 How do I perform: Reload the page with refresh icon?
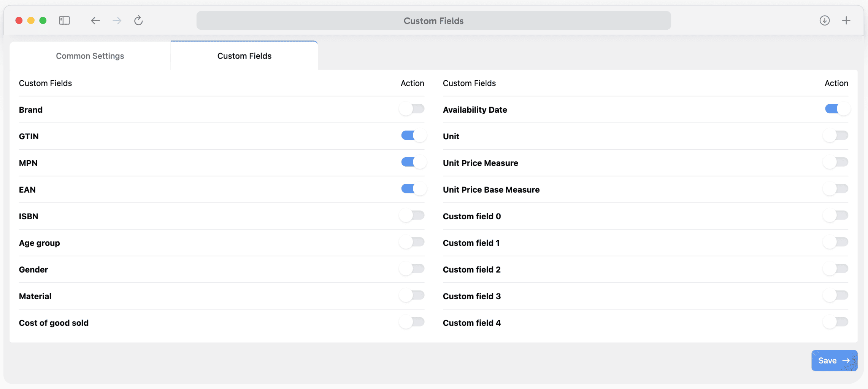[138, 21]
